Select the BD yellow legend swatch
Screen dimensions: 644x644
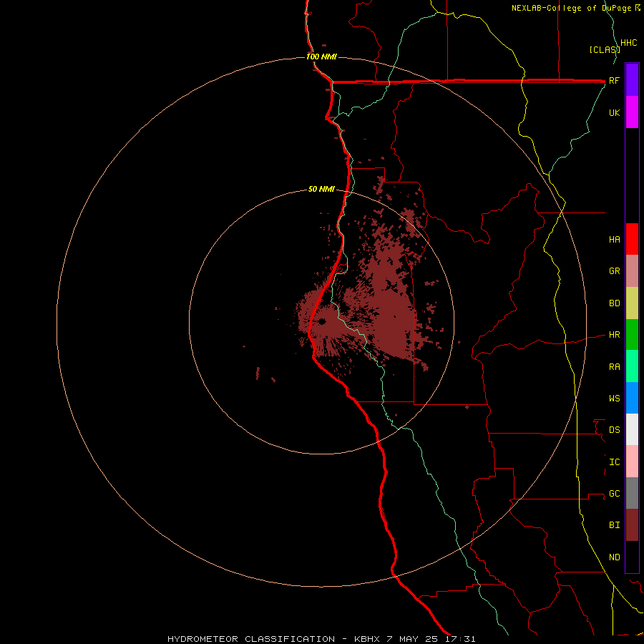(632, 303)
